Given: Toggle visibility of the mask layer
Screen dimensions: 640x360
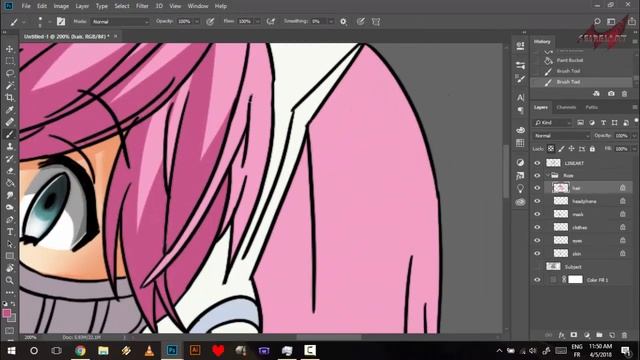Looking at the screenshot, I should pyautogui.click(x=537, y=214).
